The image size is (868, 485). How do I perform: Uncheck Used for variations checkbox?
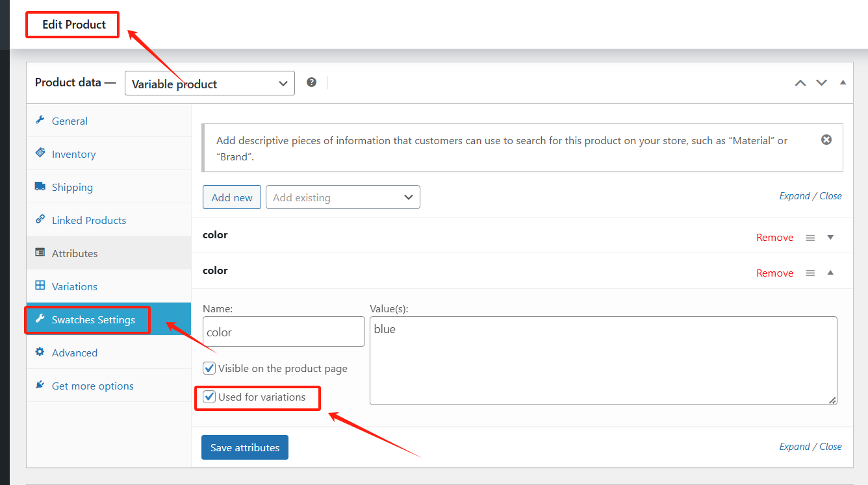tap(209, 397)
